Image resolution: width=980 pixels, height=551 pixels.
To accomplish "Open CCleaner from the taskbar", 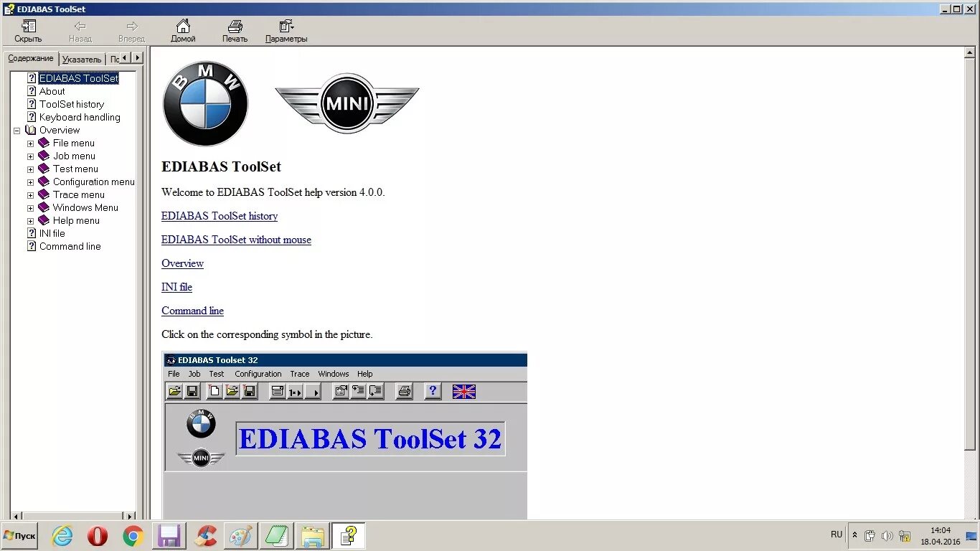I will click(204, 535).
